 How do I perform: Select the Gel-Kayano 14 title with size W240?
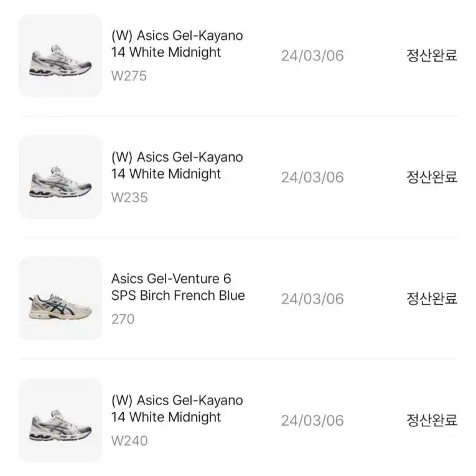click(x=177, y=409)
